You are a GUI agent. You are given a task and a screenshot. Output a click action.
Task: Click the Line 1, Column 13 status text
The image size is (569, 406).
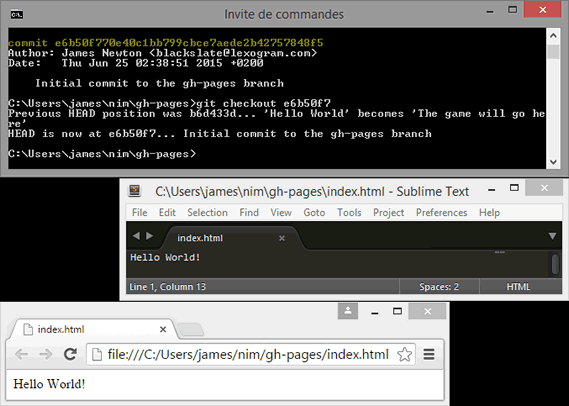(x=167, y=287)
